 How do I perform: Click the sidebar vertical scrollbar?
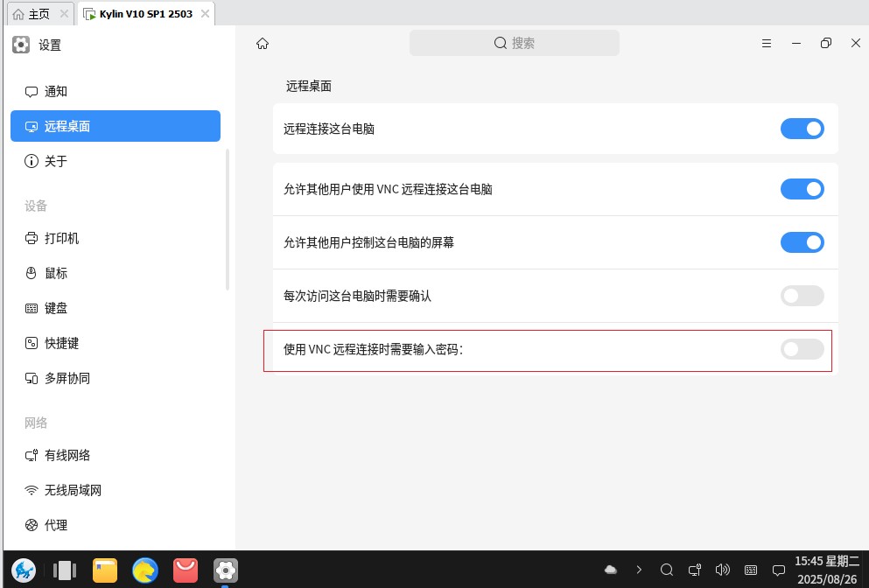pyautogui.click(x=228, y=220)
